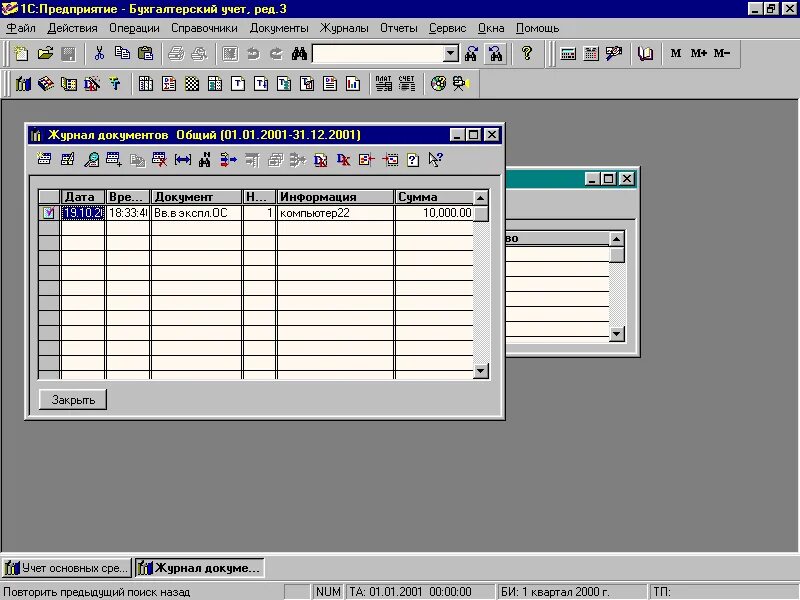Viewport: 800px width, 600px height.
Task: Click the M- memory subtract button
Action: 721,53
